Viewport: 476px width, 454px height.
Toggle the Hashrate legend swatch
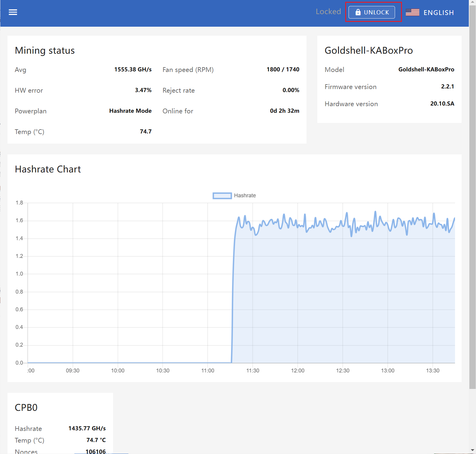[222, 196]
